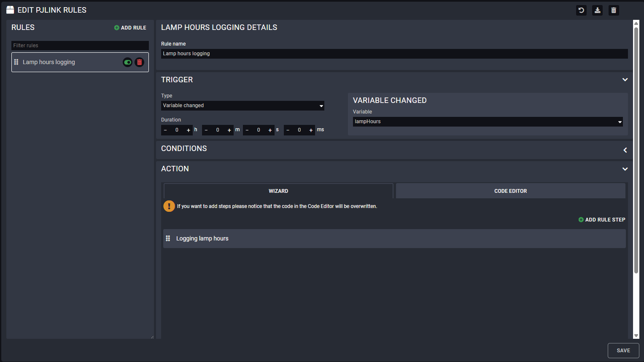
Task: Collapse the Trigger section chevron
Action: pos(625,80)
